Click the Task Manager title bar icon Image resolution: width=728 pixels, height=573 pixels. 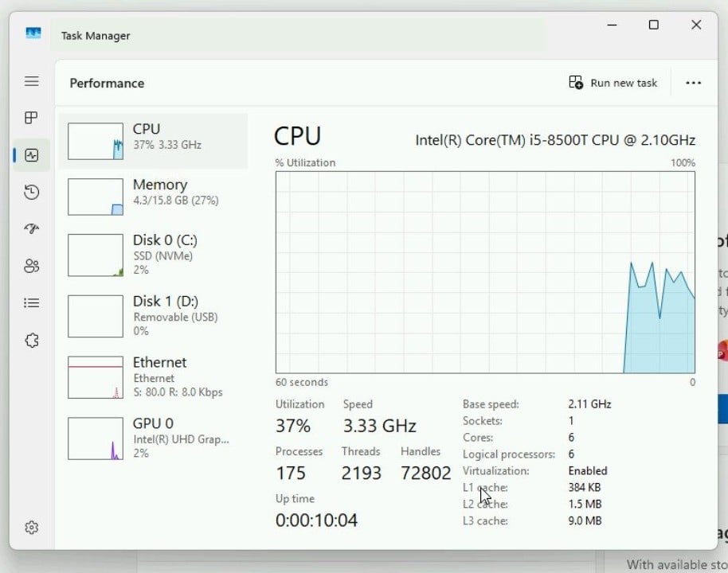pos(33,34)
